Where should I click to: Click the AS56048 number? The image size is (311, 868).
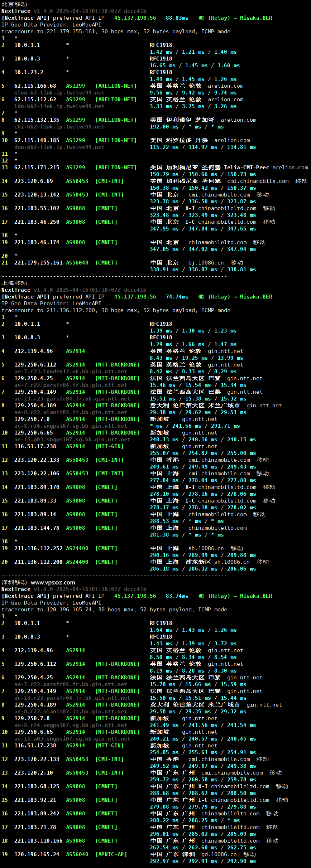(77, 263)
